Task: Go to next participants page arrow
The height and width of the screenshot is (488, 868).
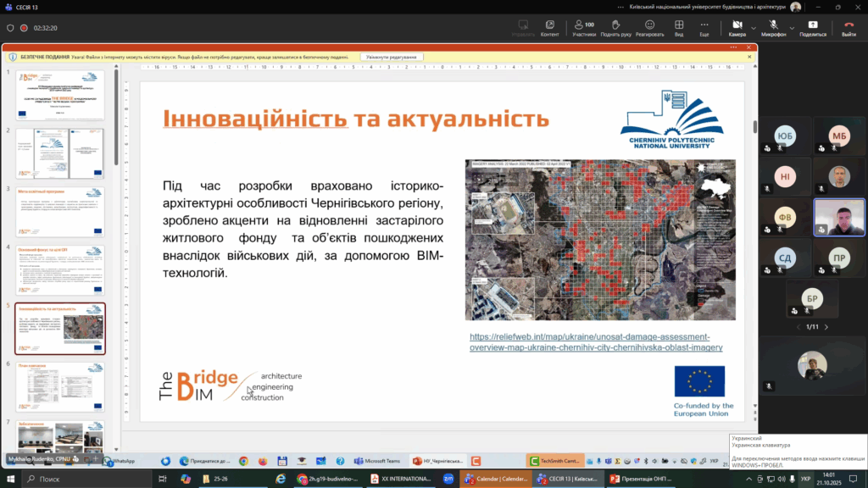Action: click(826, 326)
